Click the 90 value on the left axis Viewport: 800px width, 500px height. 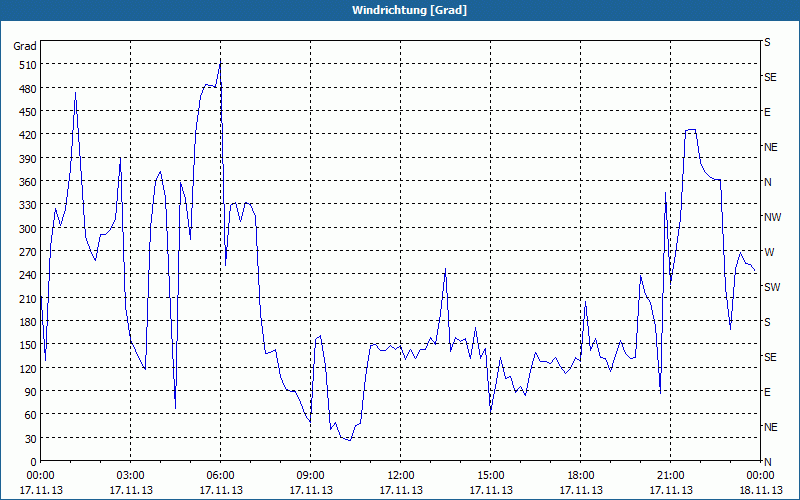point(31,392)
